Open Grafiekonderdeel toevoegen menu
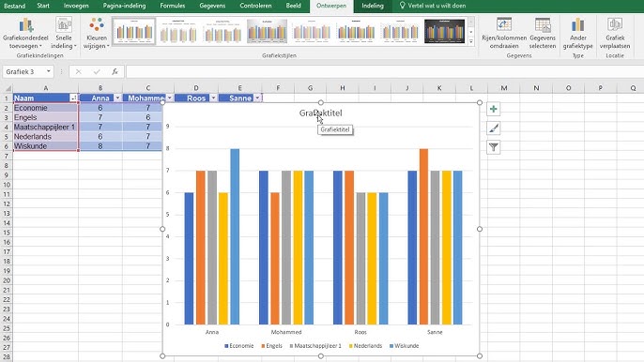 click(25, 33)
